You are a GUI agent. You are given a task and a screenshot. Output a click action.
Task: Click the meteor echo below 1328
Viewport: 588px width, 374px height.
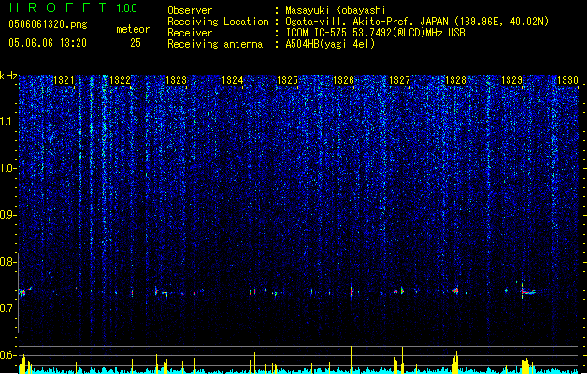455,291
